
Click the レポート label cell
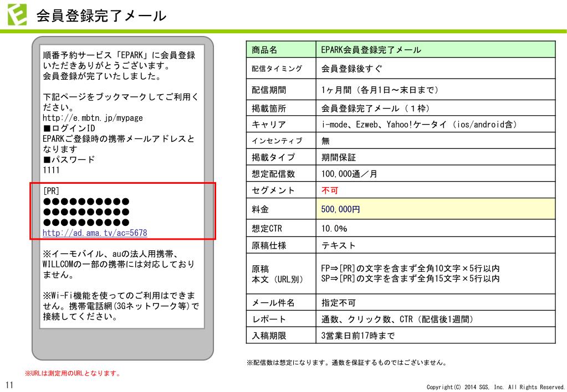point(281,319)
